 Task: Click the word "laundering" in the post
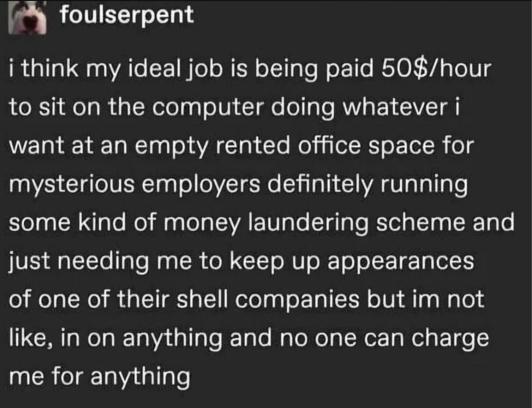point(309,223)
